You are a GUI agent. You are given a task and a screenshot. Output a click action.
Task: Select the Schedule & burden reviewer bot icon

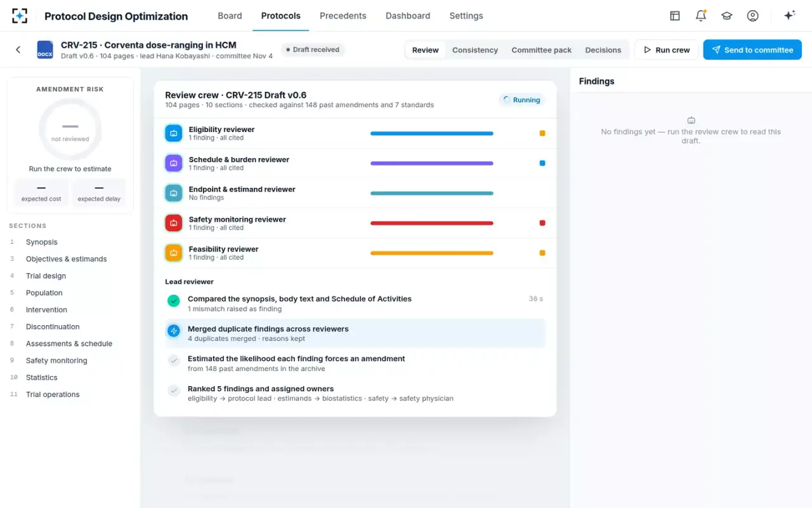click(173, 163)
